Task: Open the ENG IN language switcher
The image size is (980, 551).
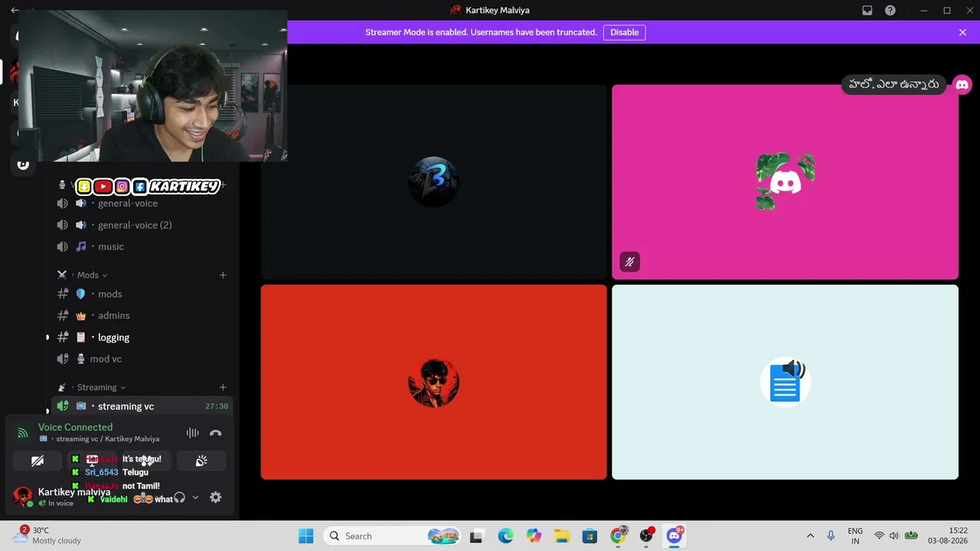Action: coord(855,536)
